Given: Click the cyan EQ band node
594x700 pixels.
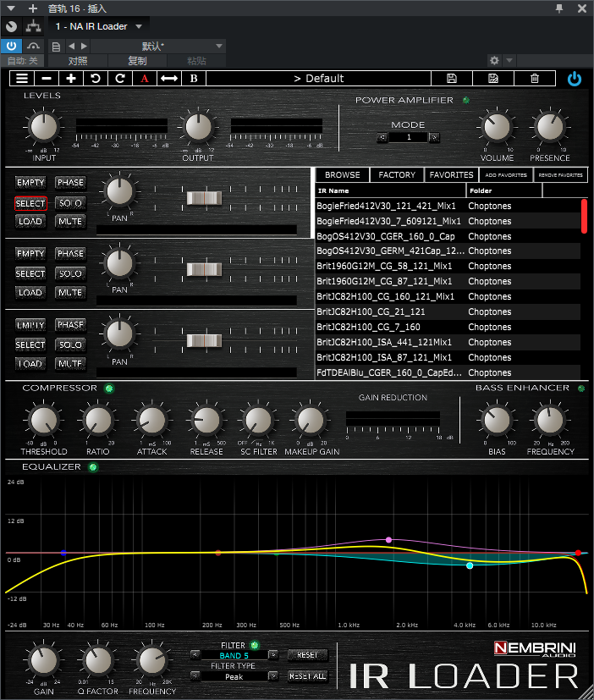Looking at the screenshot, I should pos(470,565).
